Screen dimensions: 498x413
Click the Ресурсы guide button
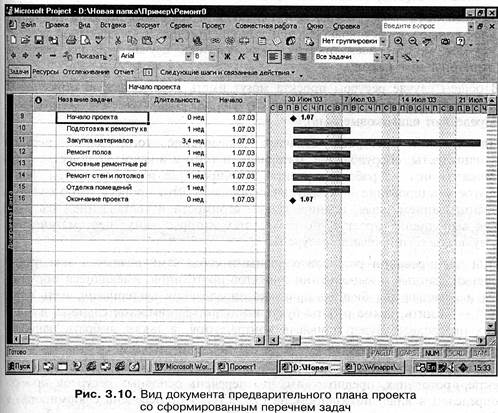tap(46, 72)
